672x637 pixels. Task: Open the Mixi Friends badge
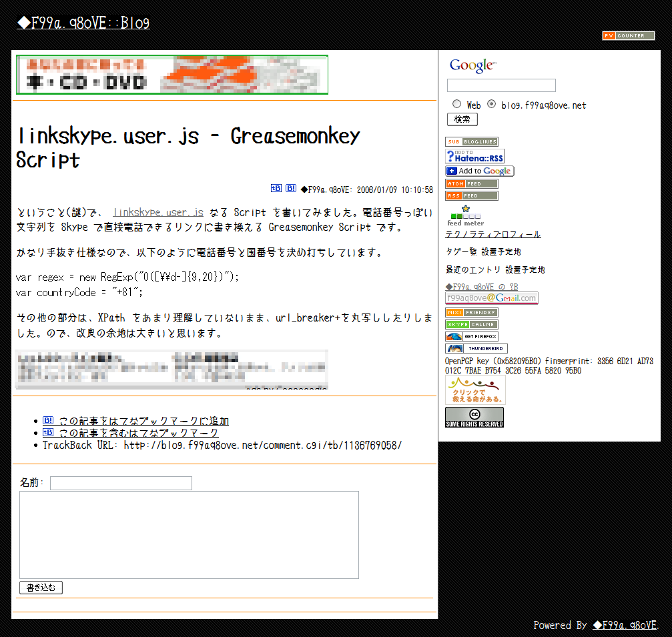[x=471, y=313]
